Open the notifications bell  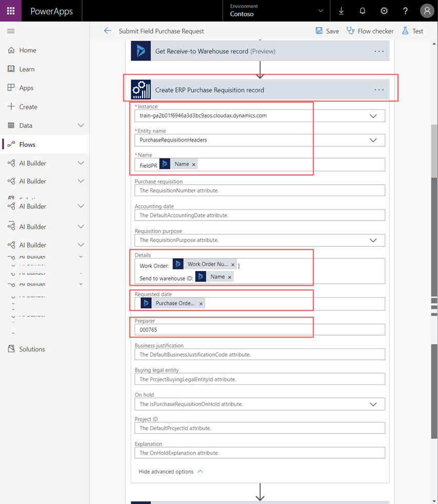pyautogui.click(x=363, y=11)
